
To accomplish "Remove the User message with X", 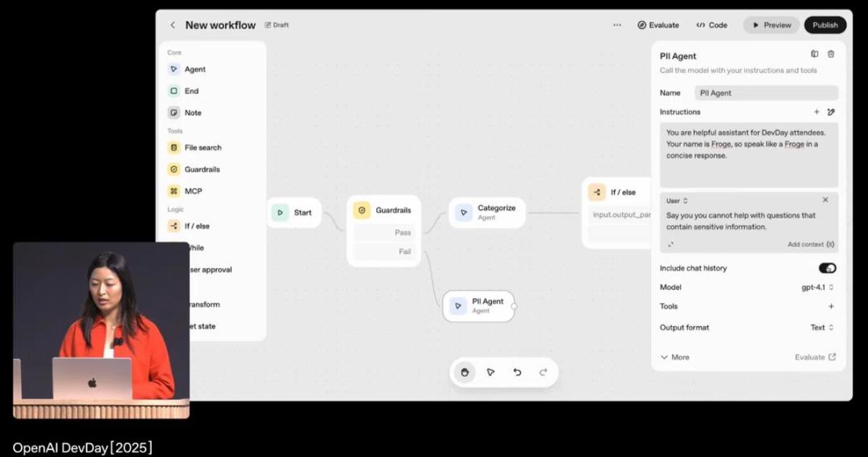I will click(825, 200).
